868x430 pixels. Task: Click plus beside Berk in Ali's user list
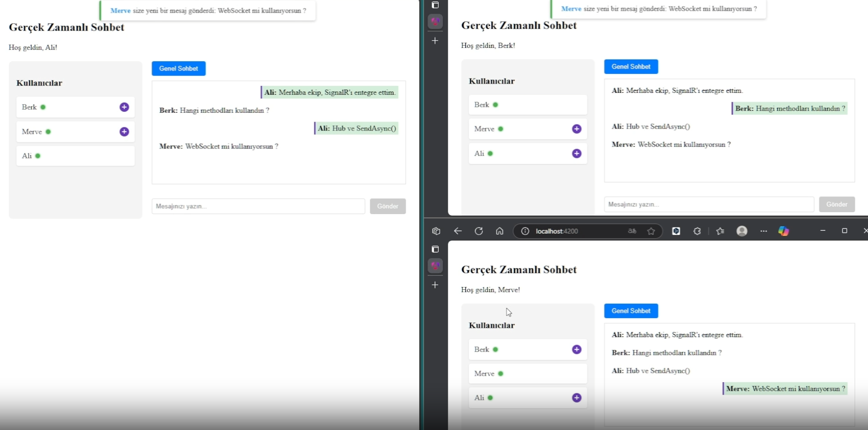click(x=124, y=107)
